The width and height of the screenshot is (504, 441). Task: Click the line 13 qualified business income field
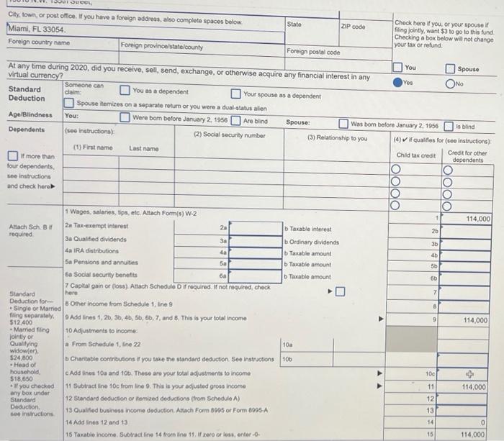[x=462, y=411]
